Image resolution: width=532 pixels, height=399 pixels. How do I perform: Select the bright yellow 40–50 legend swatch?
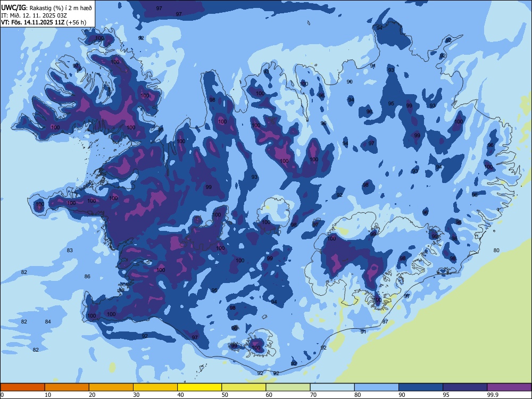199,387
